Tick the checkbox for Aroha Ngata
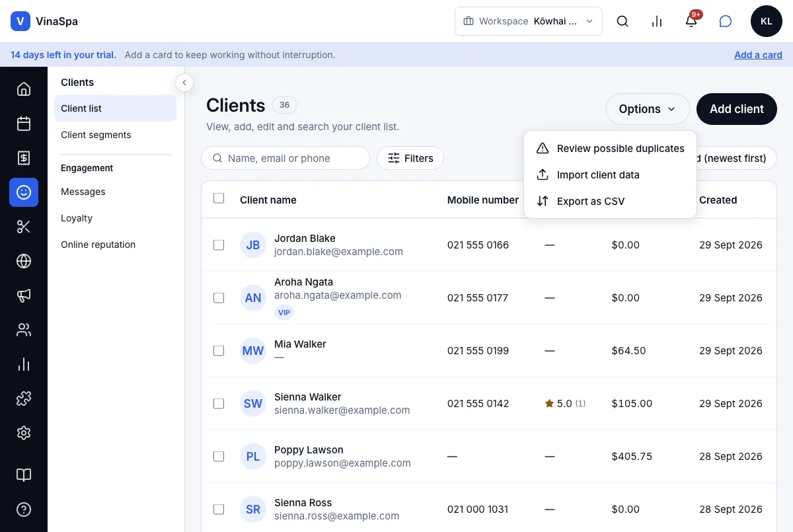This screenshot has height=532, width=793. 219,298
